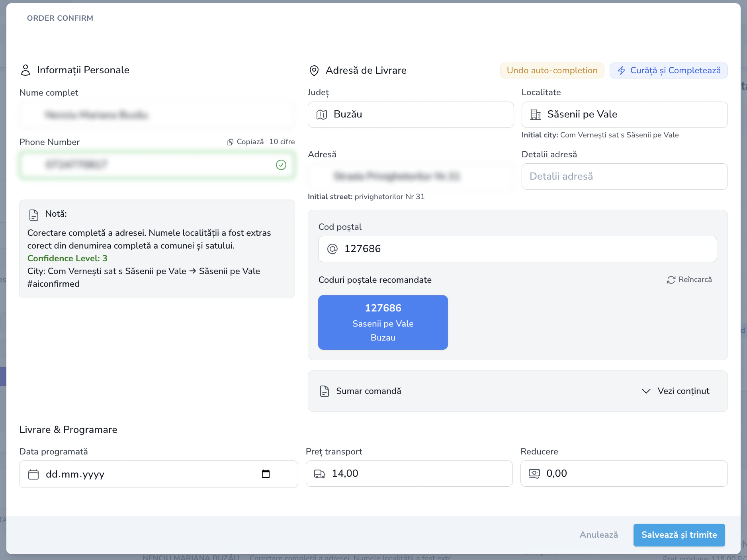Click the at-sign icon in Cod poștal
The height and width of the screenshot is (560, 747).
coord(332,249)
